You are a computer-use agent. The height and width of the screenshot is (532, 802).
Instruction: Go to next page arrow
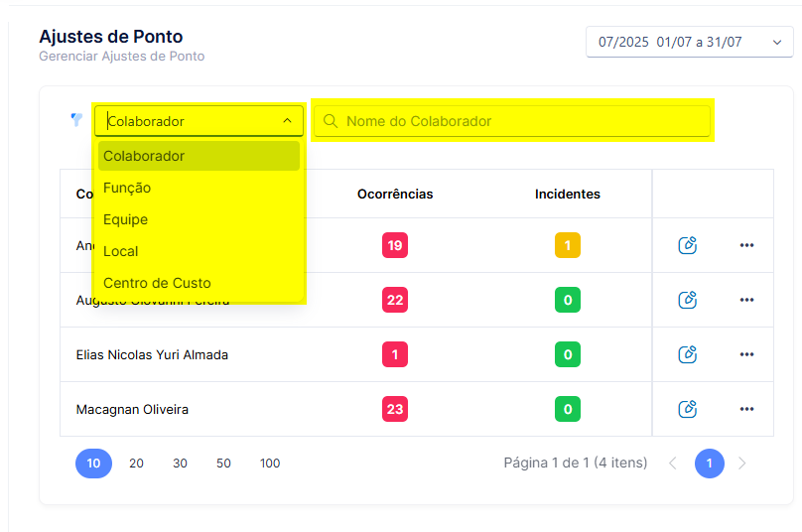point(742,464)
